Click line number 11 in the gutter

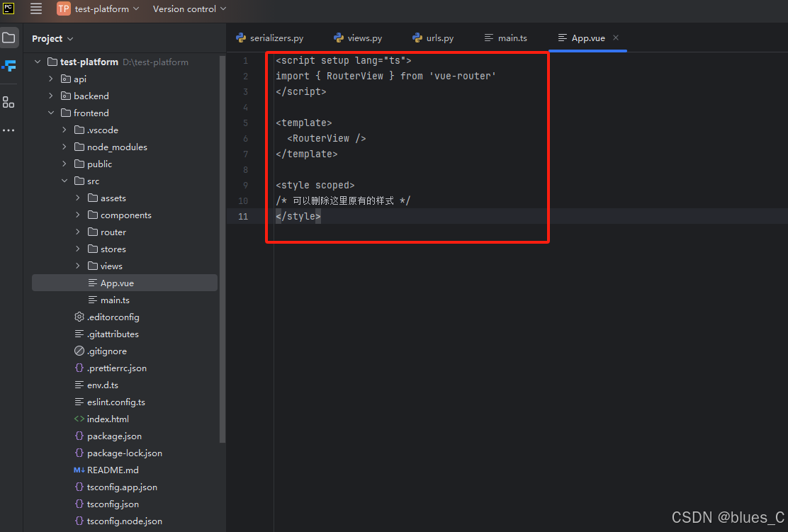point(243,216)
